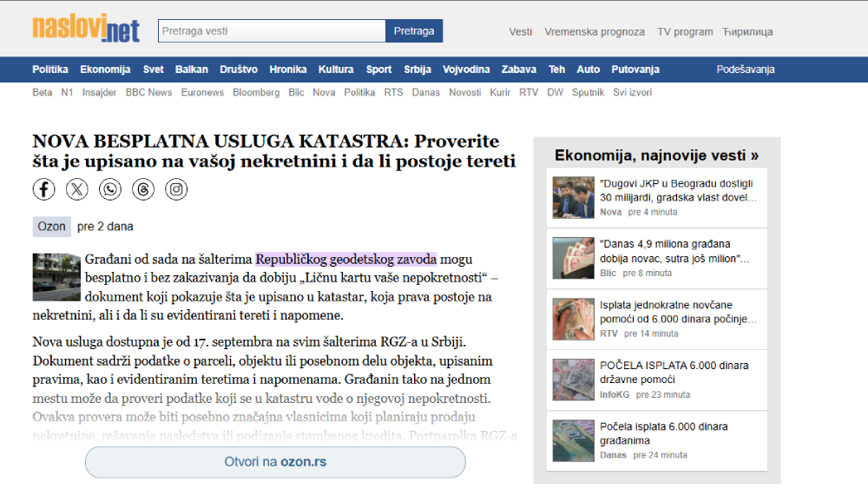Open article building thumbnail image
Viewport: 868px width, 489px height.
coord(56,277)
